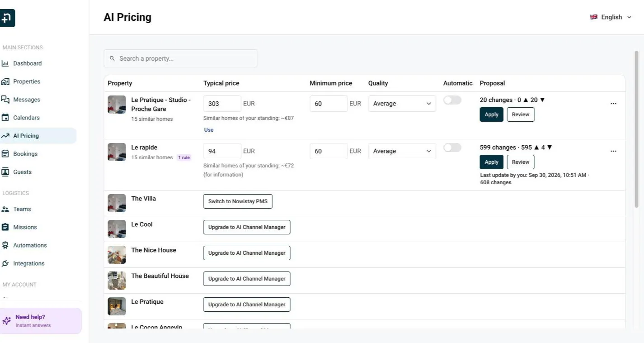Click the Messages chat icon
This screenshot has height=343, width=644.
point(5,100)
